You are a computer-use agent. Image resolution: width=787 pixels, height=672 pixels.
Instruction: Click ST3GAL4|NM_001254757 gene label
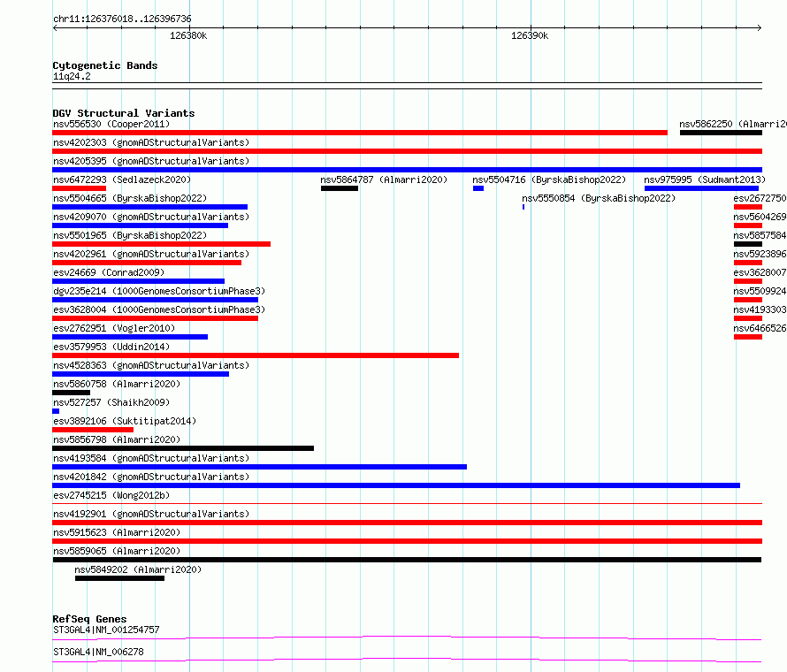point(106,630)
